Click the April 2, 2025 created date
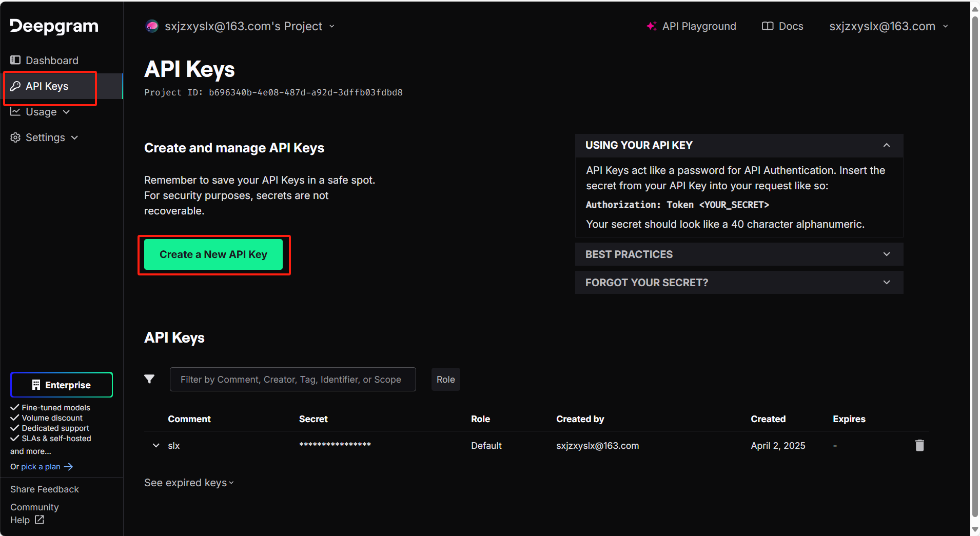The width and height of the screenshot is (980, 536). [x=778, y=446]
